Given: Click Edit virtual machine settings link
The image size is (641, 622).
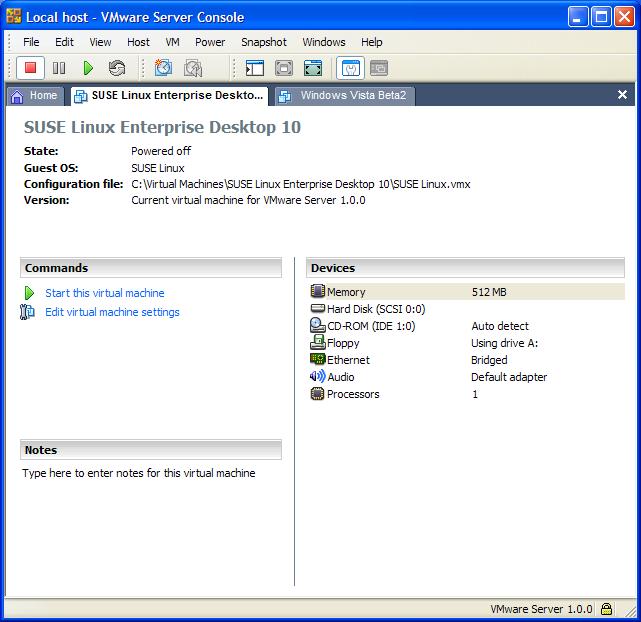Looking at the screenshot, I should (x=112, y=312).
